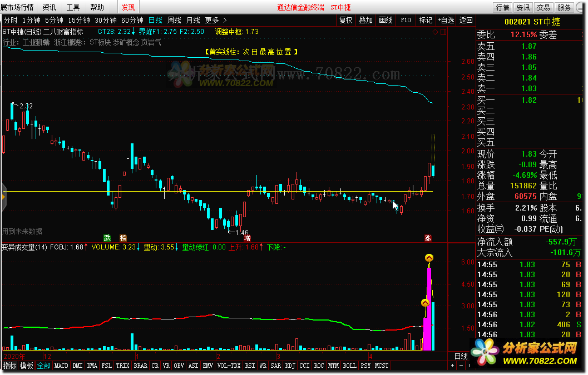Select the VR indicator
Viewport: 588px width, 375px height.
166,366
